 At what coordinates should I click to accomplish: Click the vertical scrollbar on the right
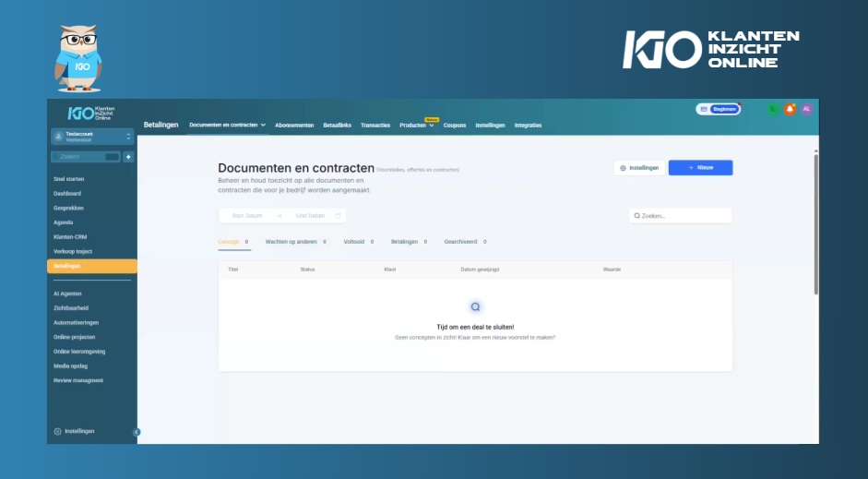tap(815, 224)
